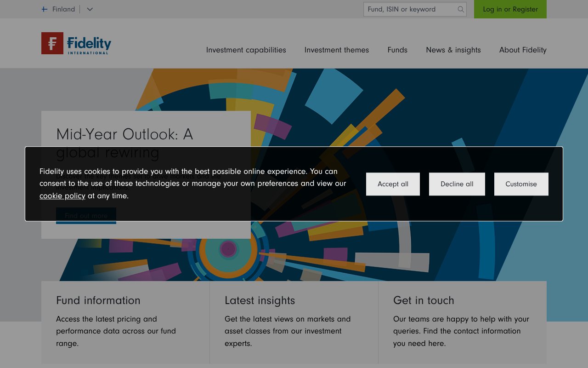The width and height of the screenshot is (588, 368).
Task: Open the Funds menu
Action: pyautogui.click(x=397, y=50)
